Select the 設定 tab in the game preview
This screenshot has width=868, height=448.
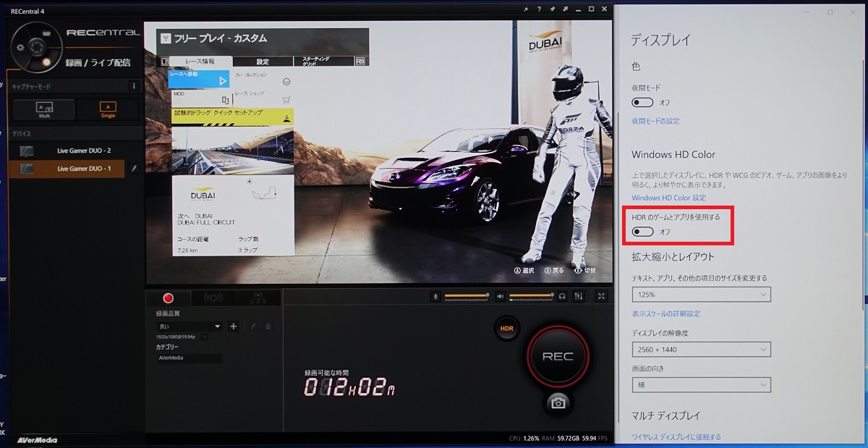(263, 62)
